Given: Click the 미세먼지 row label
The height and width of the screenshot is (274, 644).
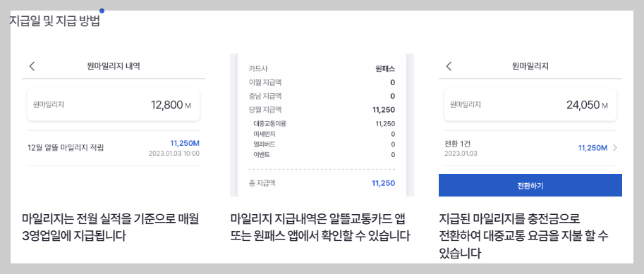Looking at the screenshot, I should coord(264,134).
